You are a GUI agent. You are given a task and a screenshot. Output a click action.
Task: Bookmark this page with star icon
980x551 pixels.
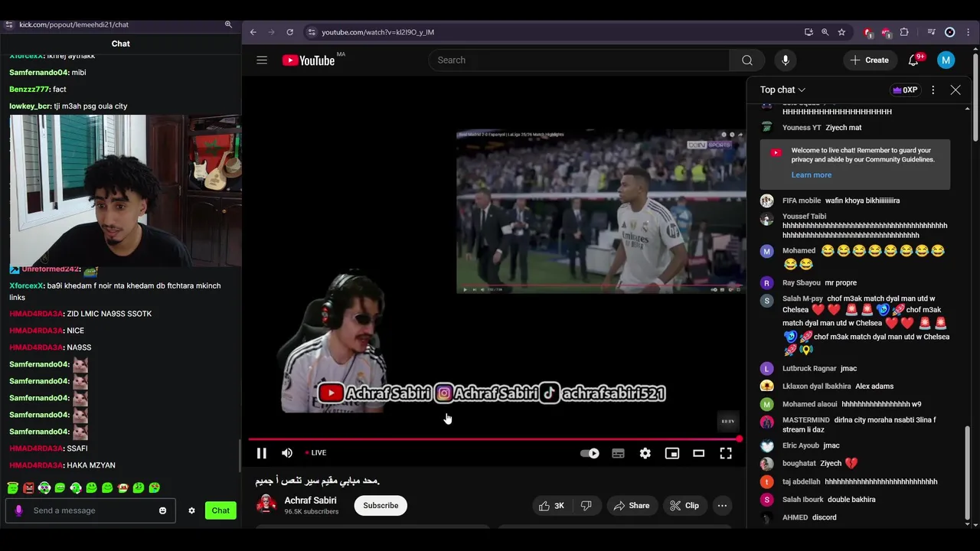point(841,32)
